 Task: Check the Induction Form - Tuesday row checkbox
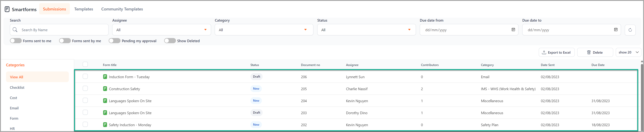[85, 76]
